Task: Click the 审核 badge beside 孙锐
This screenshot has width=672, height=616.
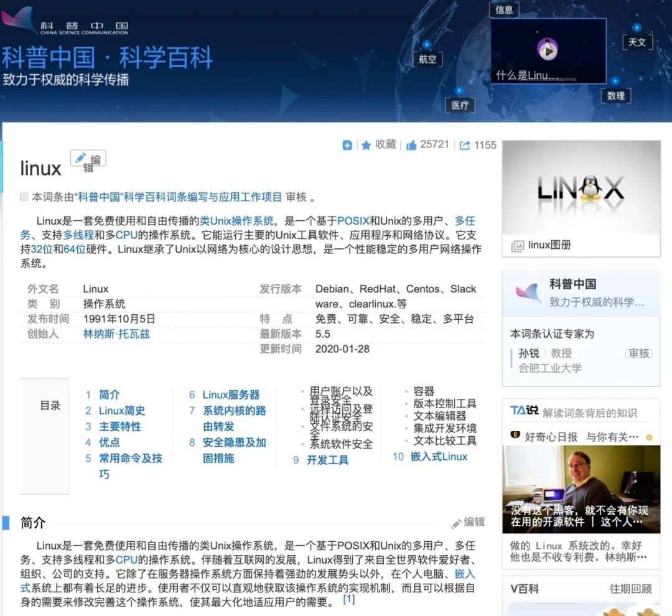Action: click(638, 353)
